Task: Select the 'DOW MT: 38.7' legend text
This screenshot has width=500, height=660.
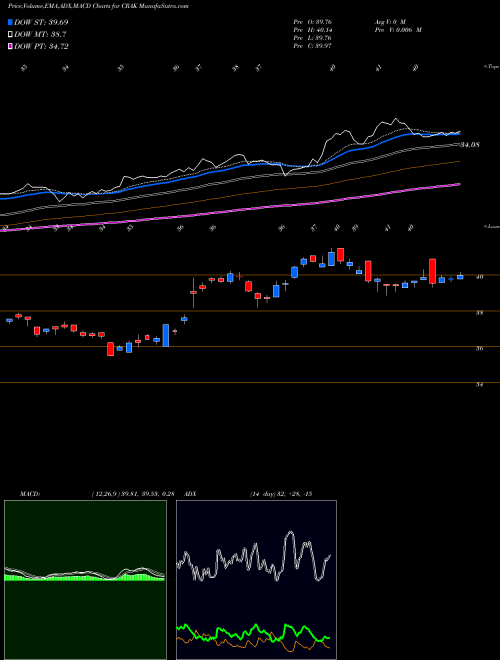Action: coord(40,35)
